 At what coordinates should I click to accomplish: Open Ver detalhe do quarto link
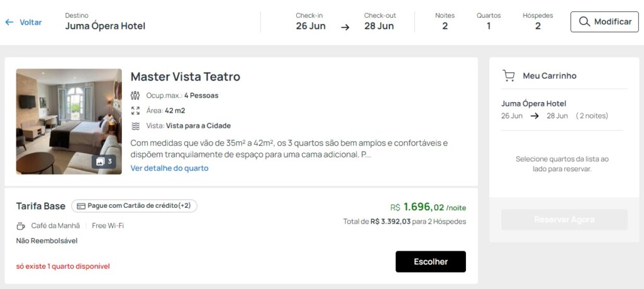(x=169, y=168)
